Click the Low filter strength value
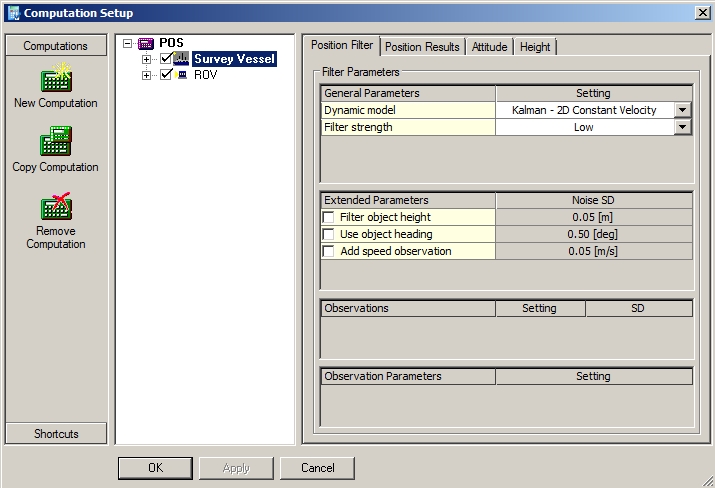 584,127
